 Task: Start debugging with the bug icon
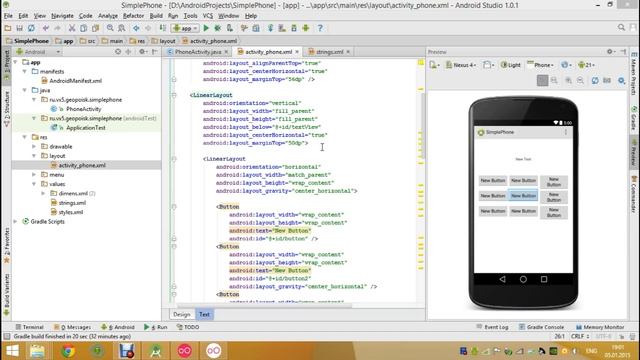(218, 28)
